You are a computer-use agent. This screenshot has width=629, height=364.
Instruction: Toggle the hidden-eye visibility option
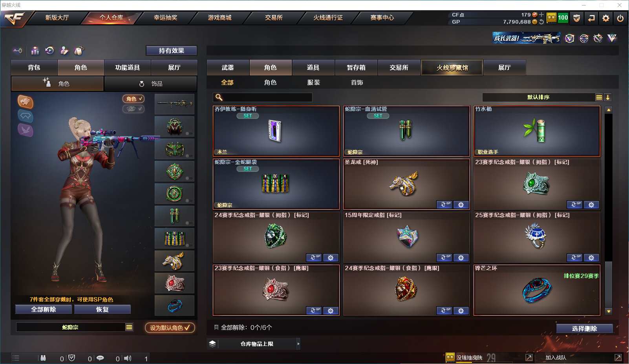[133, 109]
